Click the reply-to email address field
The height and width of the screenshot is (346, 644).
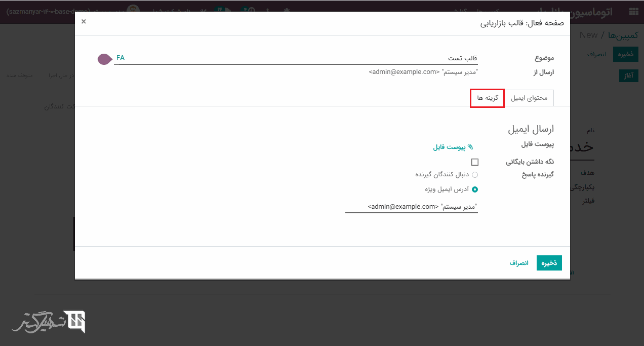(x=411, y=207)
